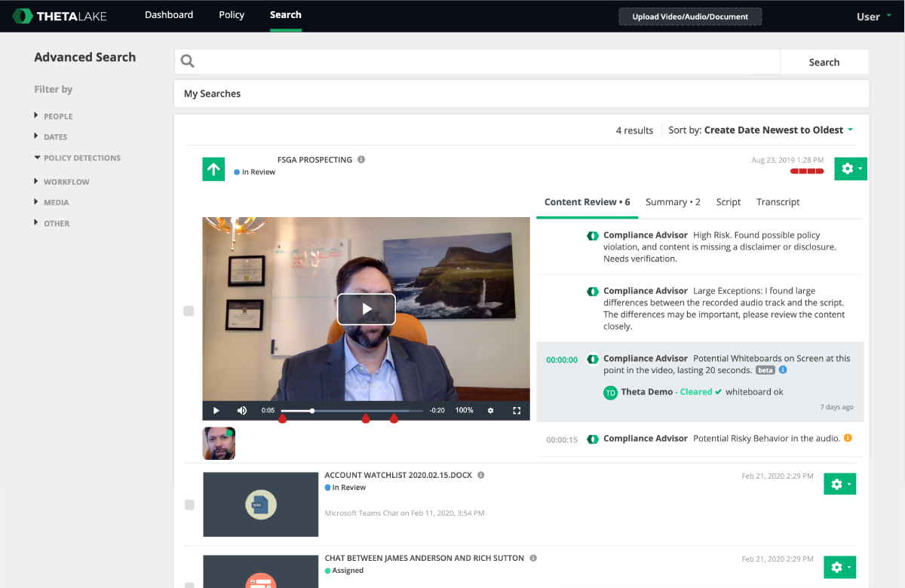The width and height of the screenshot is (905, 588).
Task: Open CHAT BETWEEN JAMES ANDERSON AND RICH SUTTON title
Action: point(424,559)
